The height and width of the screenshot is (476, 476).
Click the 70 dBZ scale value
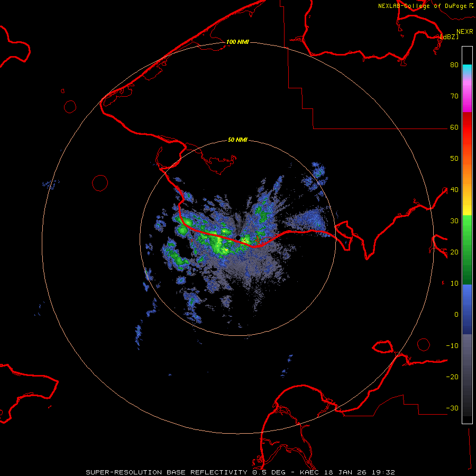454,96
